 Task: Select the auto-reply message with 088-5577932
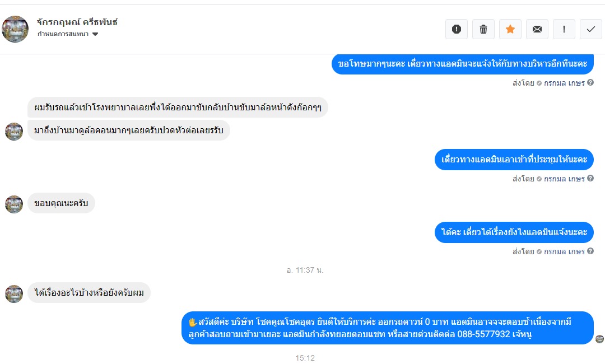point(388,328)
